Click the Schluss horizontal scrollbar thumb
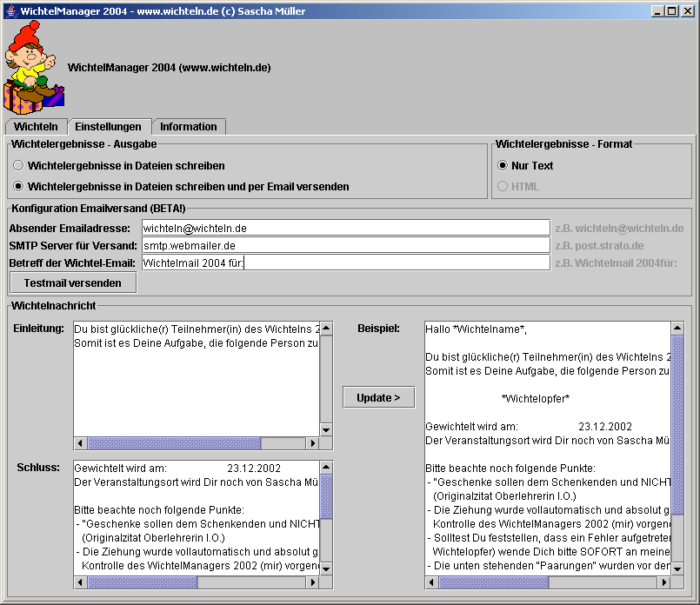Screen dimensions: 700x605 [x=143, y=582]
